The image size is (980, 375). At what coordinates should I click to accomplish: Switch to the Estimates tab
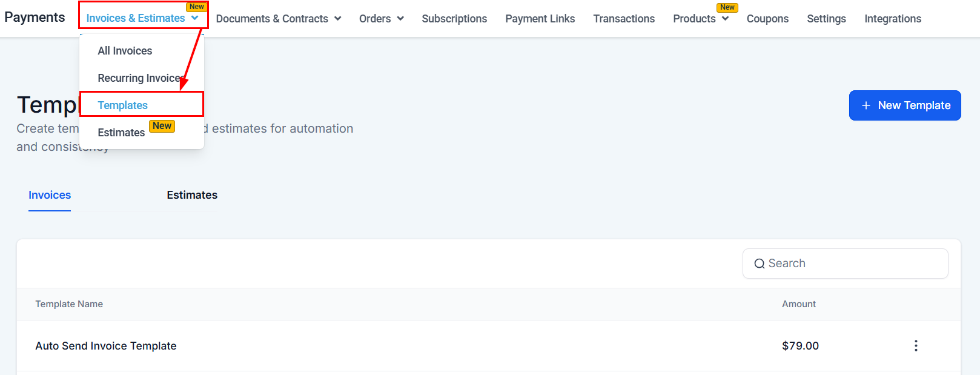[192, 195]
